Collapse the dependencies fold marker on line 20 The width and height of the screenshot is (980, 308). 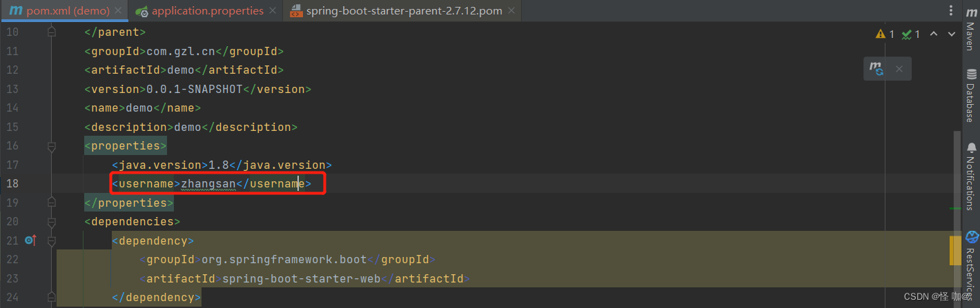[51, 222]
